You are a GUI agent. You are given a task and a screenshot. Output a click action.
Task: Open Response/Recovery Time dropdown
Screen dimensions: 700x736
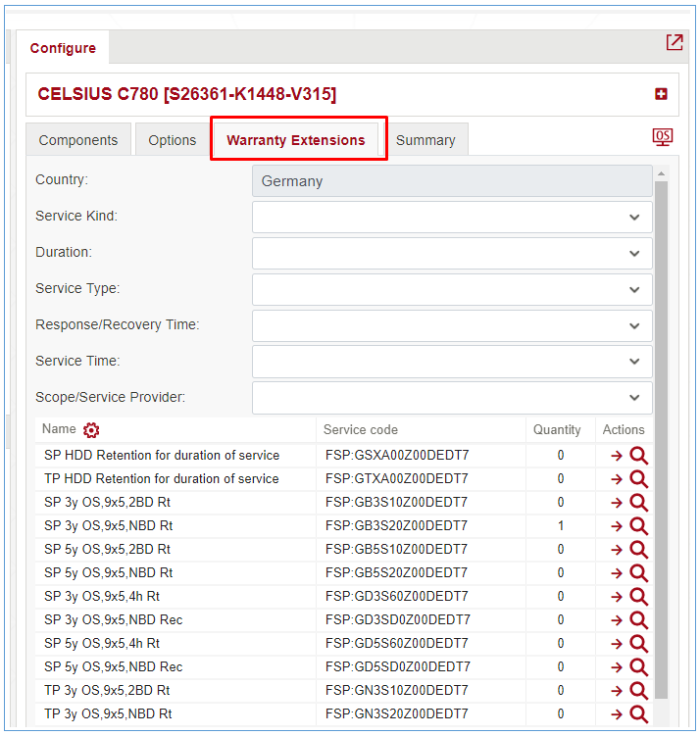(452, 325)
